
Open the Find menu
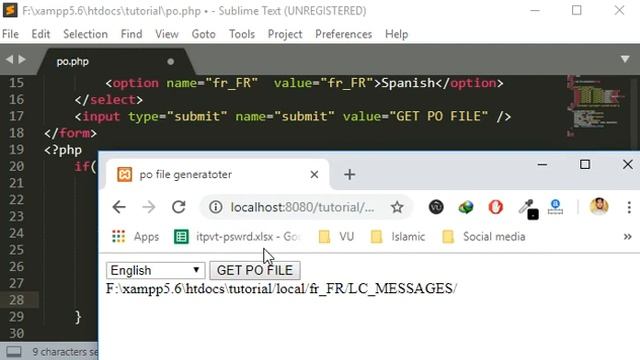click(x=131, y=34)
